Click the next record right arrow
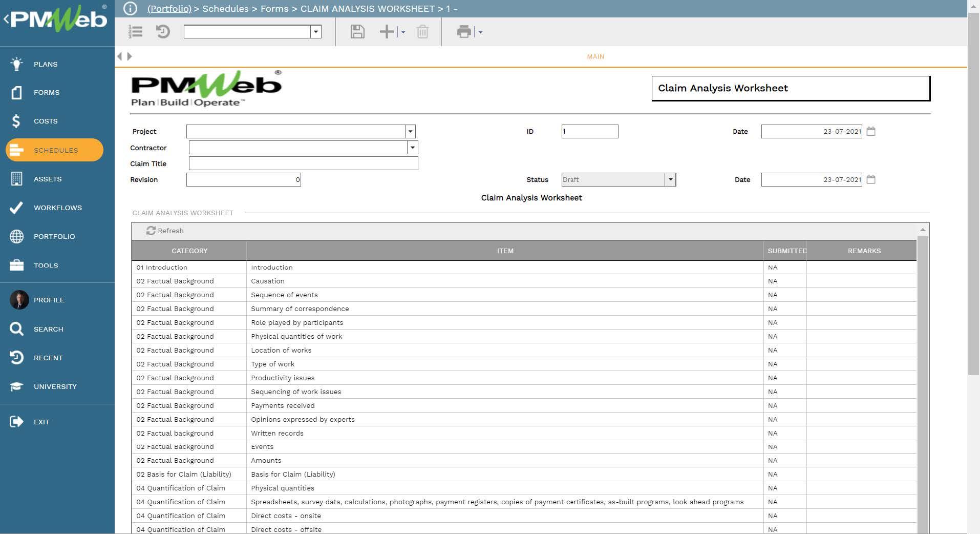The height and width of the screenshot is (534, 980). point(130,56)
